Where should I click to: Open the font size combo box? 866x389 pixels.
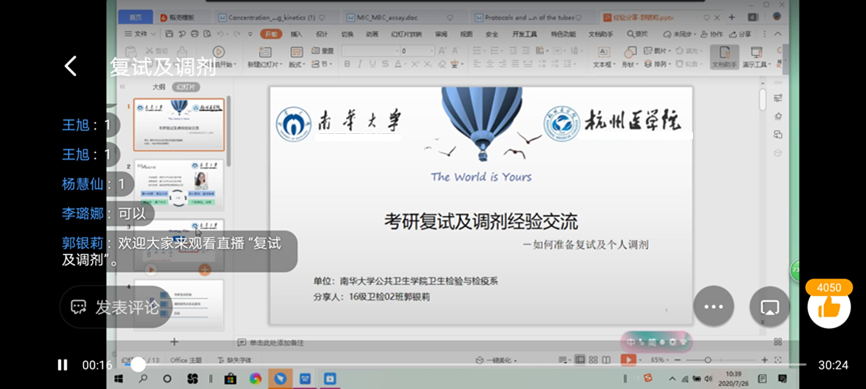coord(418,51)
